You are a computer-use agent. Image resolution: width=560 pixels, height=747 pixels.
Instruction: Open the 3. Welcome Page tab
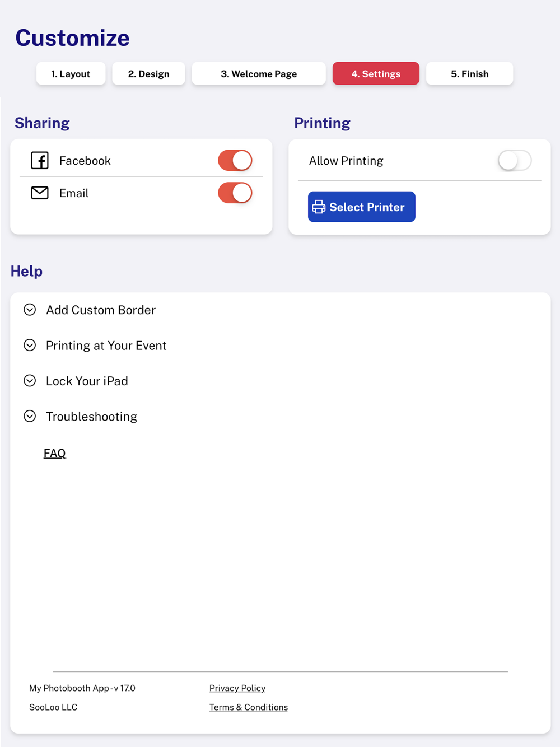point(259,74)
